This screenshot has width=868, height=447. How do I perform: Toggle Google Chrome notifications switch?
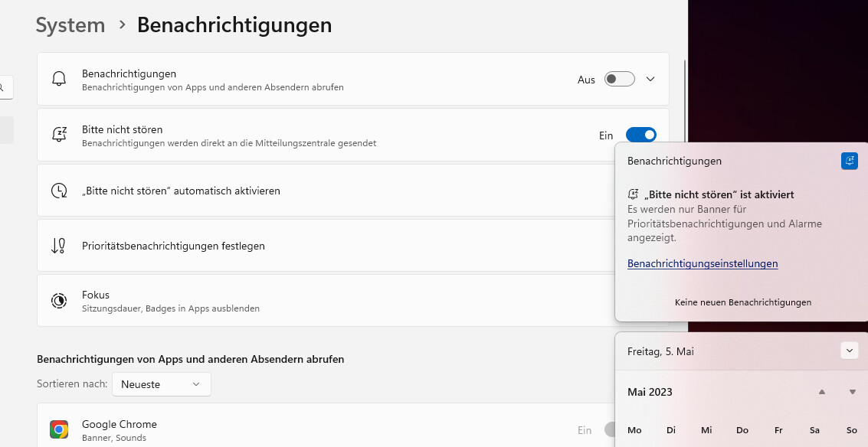pos(610,430)
